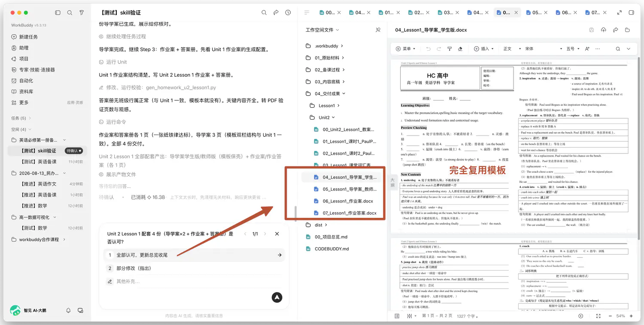The height and width of the screenshot is (325, 644).
Task: Search inside the document editor
Action: 617,49
